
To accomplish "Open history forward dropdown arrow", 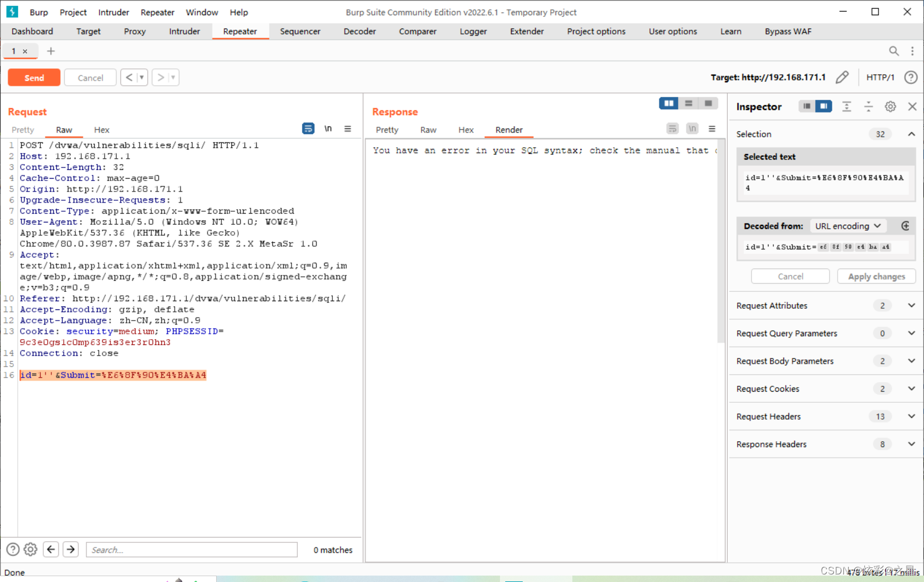I will click(x=173, y=77).
